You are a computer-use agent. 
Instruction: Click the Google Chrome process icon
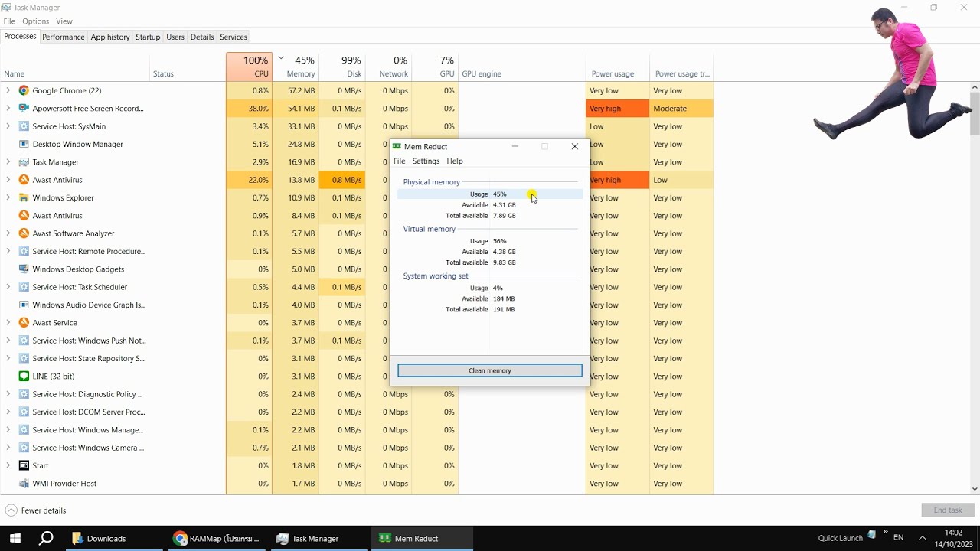pyautogui.click(x=24, y=90)
